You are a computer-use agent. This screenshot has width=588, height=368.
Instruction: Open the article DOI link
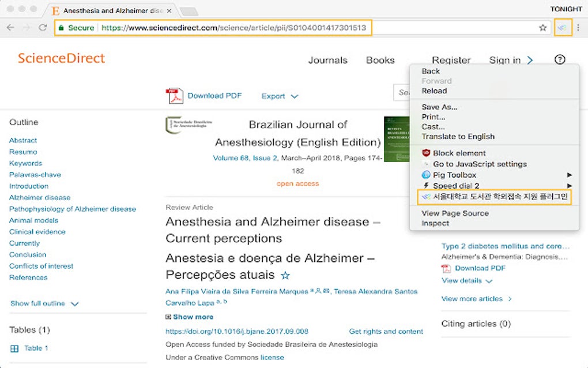(x=236, y=332)
